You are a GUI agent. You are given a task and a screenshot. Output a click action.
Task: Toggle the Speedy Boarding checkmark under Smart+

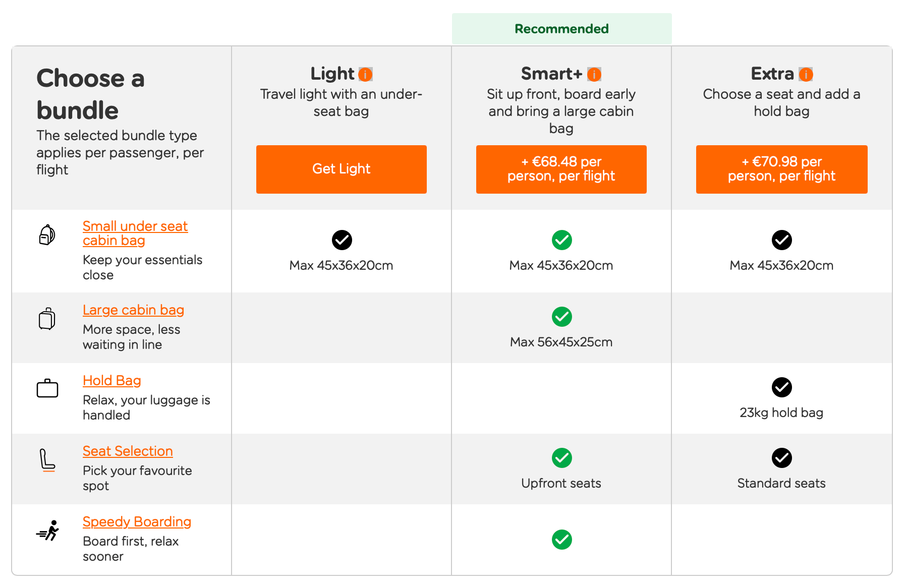[x=561, y=540]
